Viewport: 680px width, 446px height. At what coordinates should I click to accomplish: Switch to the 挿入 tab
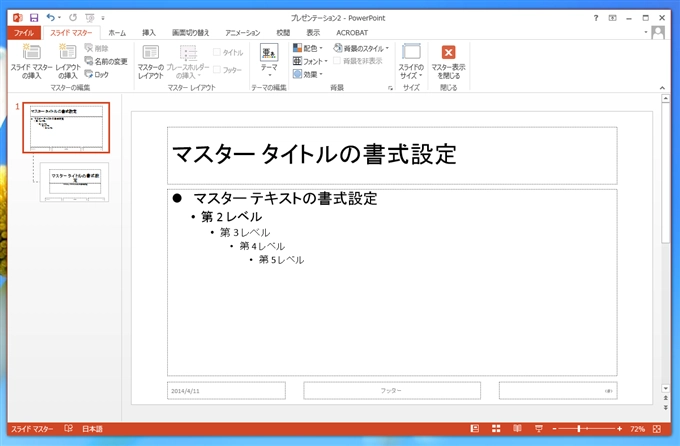pos(149,33)
